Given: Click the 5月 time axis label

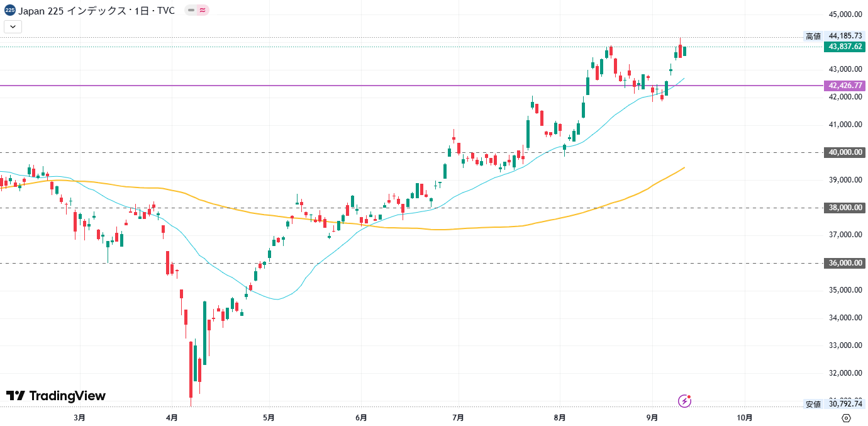Looking at the screenshot, I should tap(269, 417).
